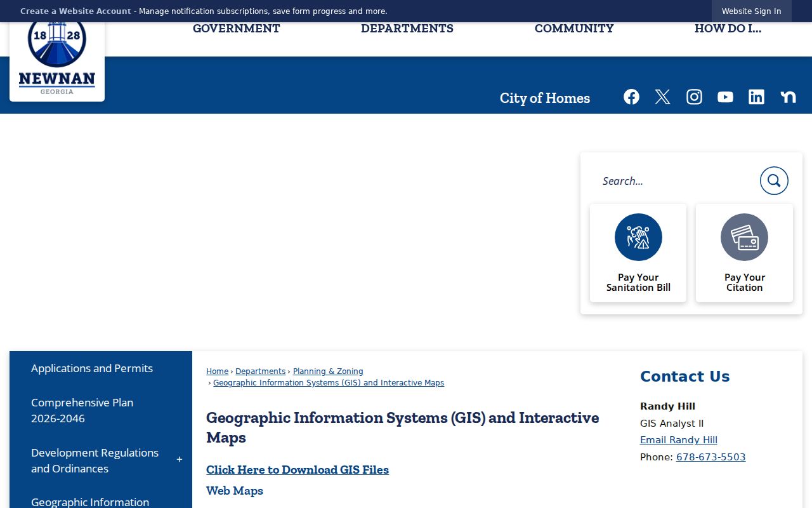Open the Nextdoor social icon
The image size is (812, 508).
pos(788,97)
